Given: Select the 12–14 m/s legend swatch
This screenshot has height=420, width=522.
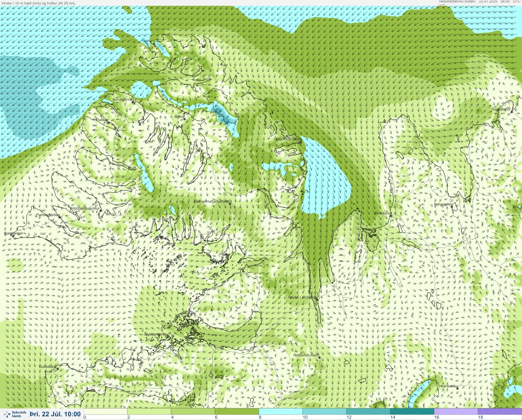Looking at the screenshot, I should pos(368,411).
